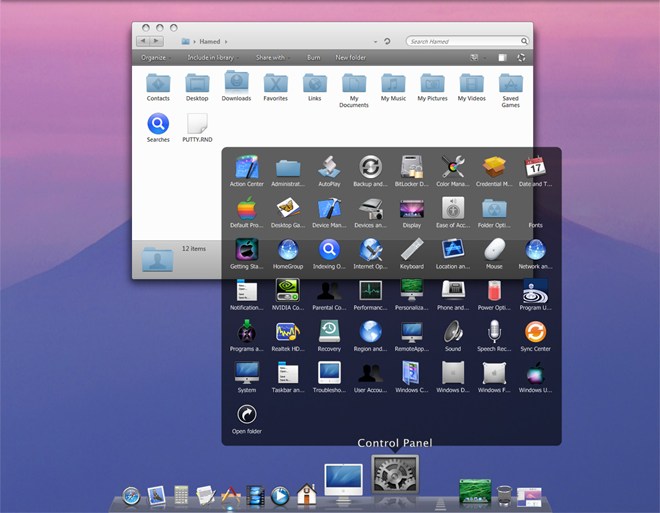Click Explorer refresh button
The image size is (660, 513).
coord(387,41)
